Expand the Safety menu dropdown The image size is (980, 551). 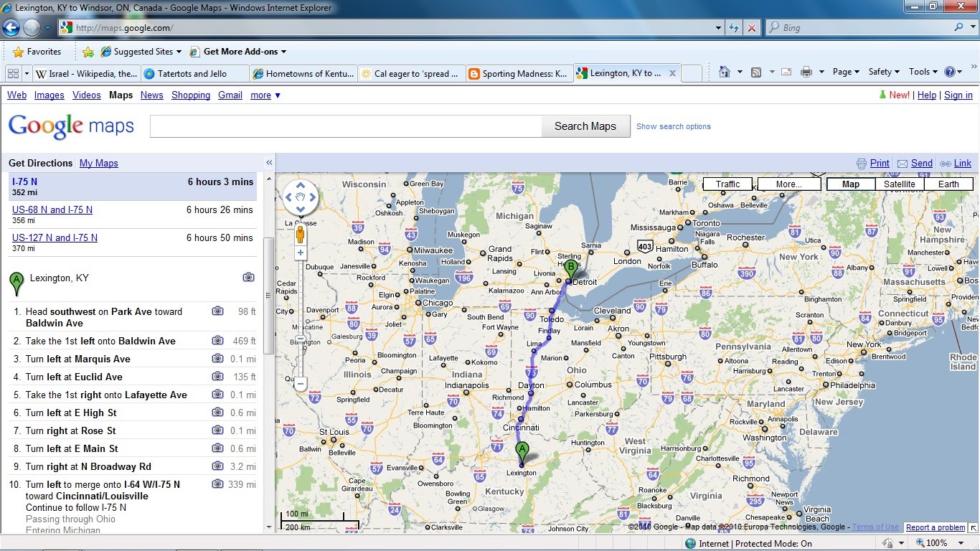(x=884, y=72)
